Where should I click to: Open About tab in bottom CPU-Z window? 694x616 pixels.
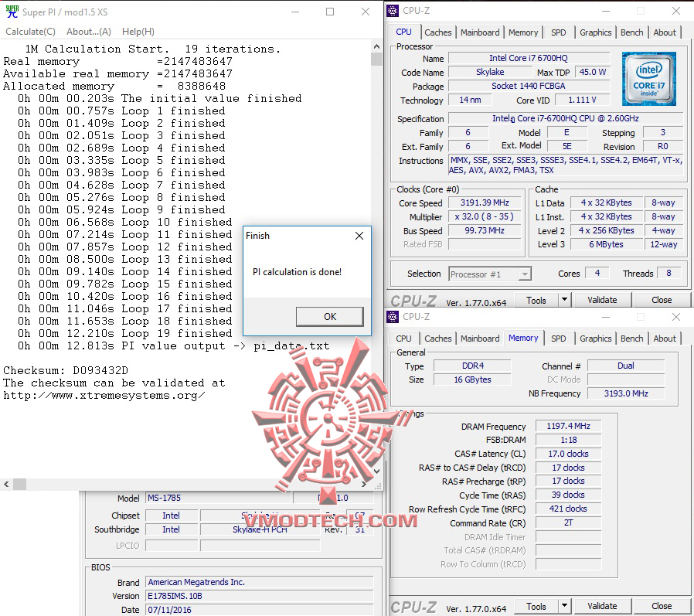pos(665,339)
